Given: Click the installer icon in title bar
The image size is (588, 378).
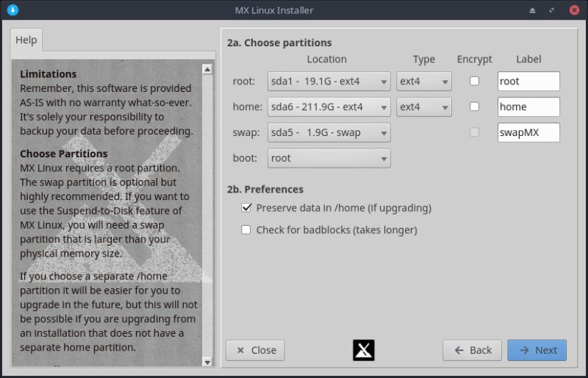Looking at the screenshot, I should 12,10.
